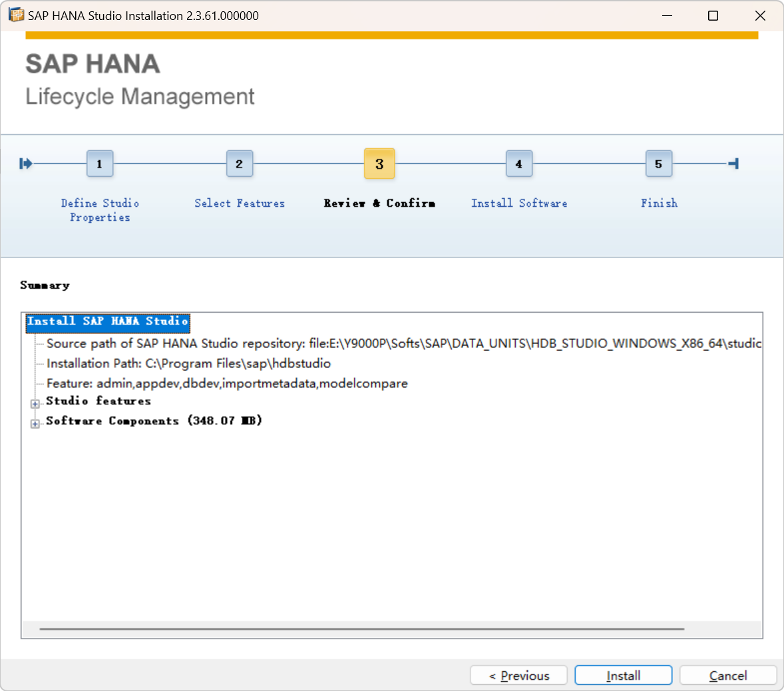The width and height of the screenshot is (784, 691).
Task: Go back with the Previous button
Action: [518, 676]
